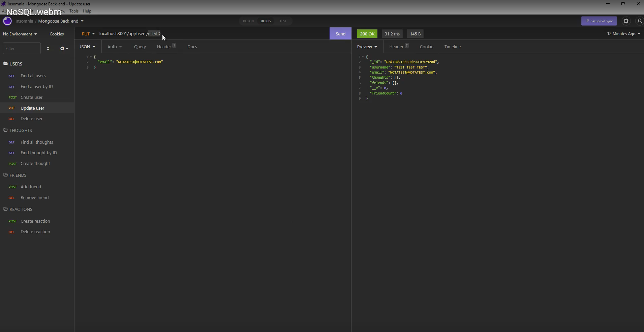Switch to DEBUG view
644x332 pixels.
(266, 21)
